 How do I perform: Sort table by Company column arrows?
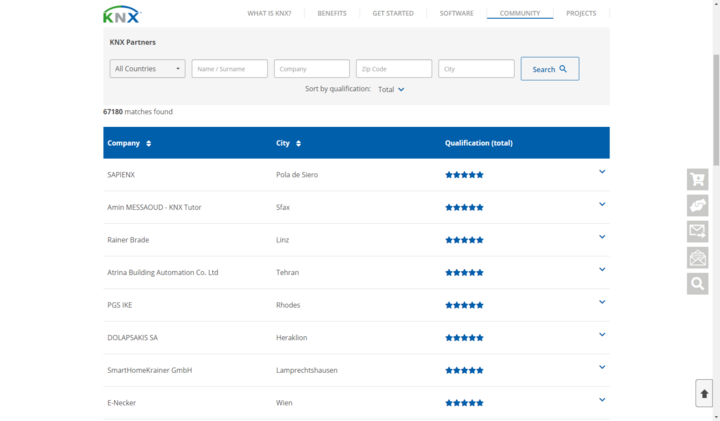click(x=148, y=143)
